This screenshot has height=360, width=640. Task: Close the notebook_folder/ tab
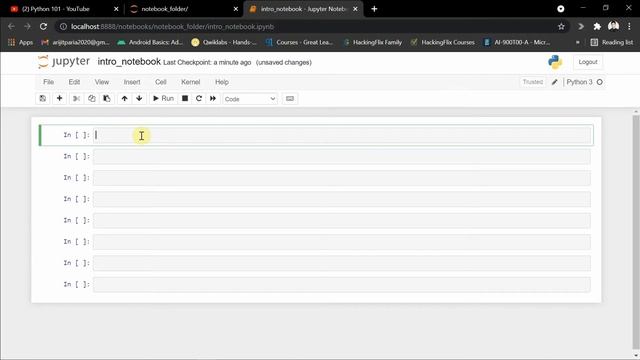click(236, 9)
